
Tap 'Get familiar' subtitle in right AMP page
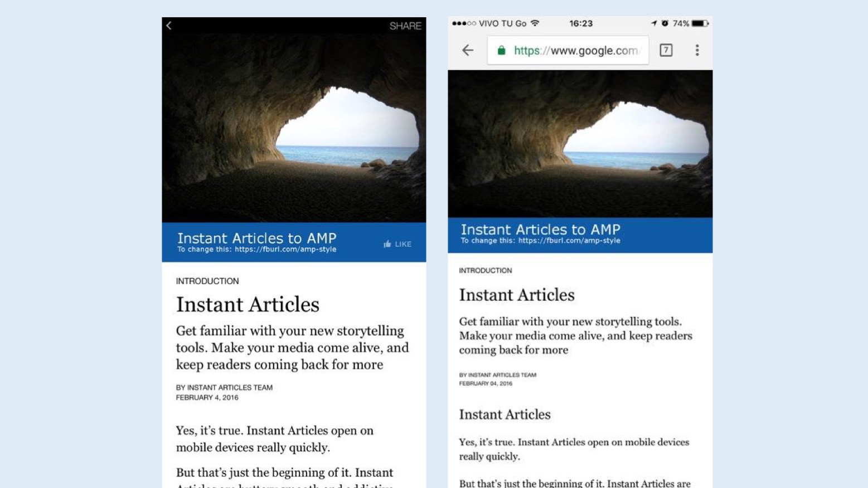pyautogui.click(x=576, y=336)
